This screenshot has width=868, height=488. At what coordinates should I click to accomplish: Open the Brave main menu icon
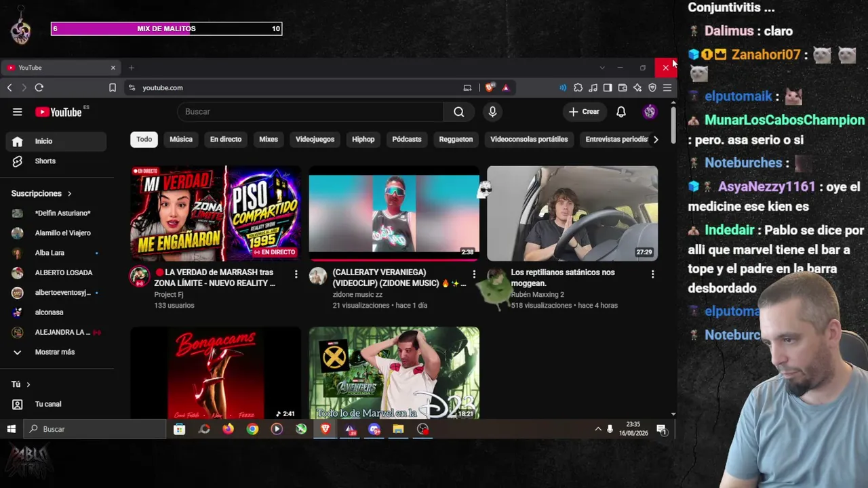(667, 87)
